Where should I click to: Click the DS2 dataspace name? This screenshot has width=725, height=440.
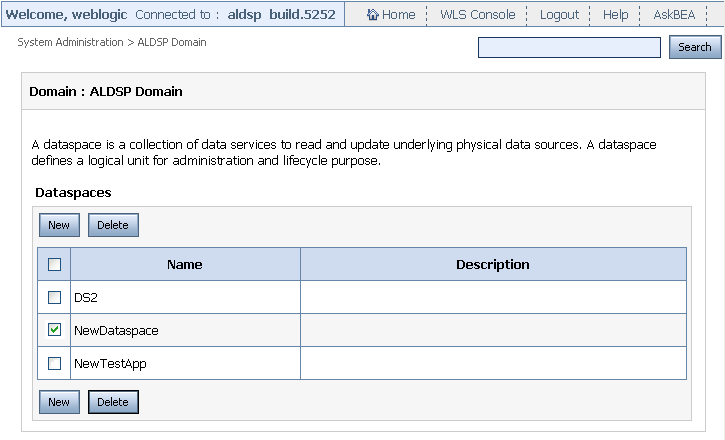click(x=86, y=298)
